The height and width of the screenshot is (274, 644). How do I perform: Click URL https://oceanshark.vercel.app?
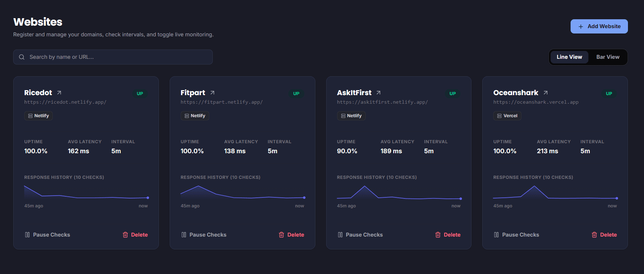[x=536, y=102]
